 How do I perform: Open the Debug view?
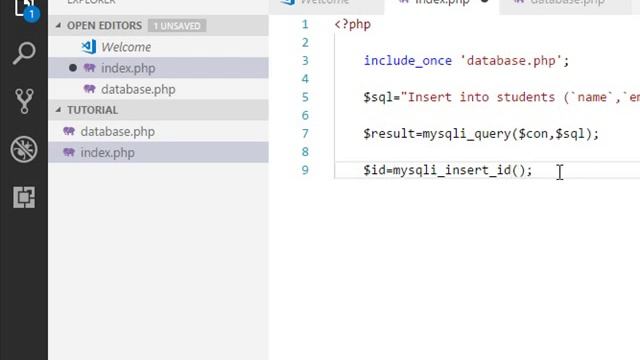tap(24, 149)
